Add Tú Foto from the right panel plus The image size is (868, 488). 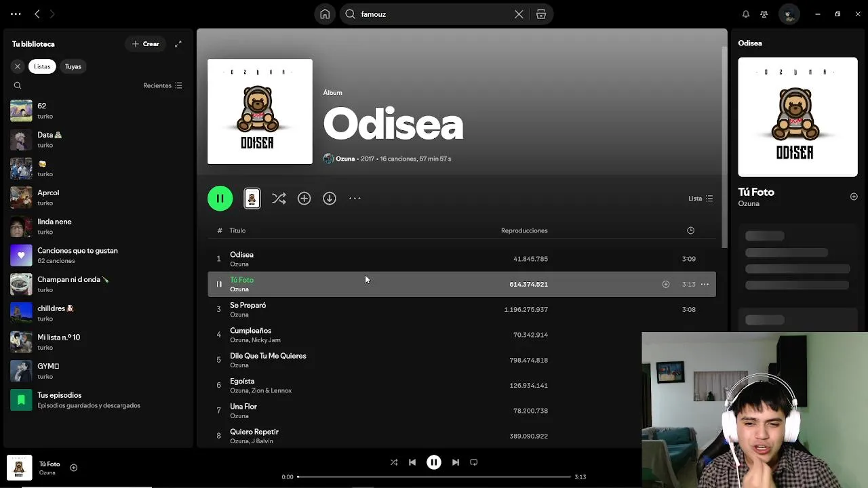854,197
